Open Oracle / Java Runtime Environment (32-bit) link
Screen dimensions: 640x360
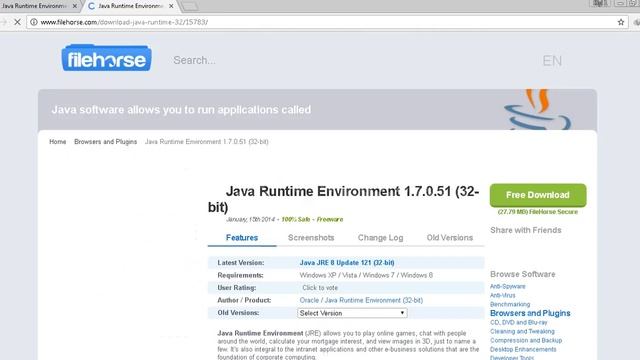(361, 300)
